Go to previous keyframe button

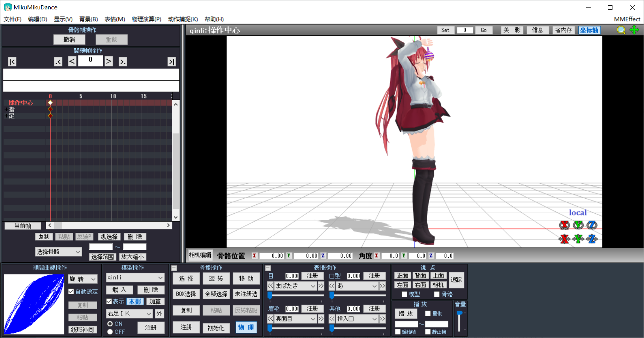[58, 62]
